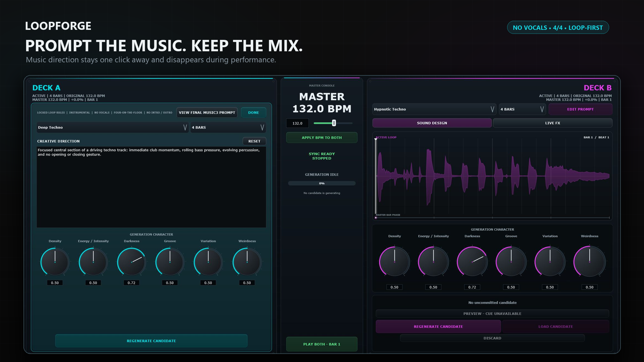Discard the Deck B candidate
Viewport: 644px width, 362px height.
click(x=492, y=338)
